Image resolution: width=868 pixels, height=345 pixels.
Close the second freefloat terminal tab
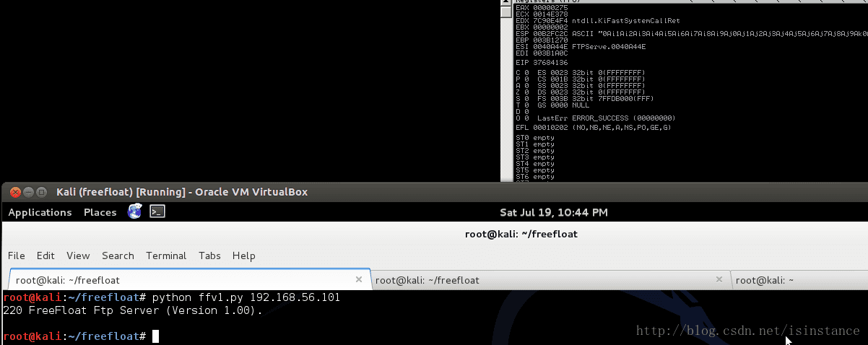[719, 279]
